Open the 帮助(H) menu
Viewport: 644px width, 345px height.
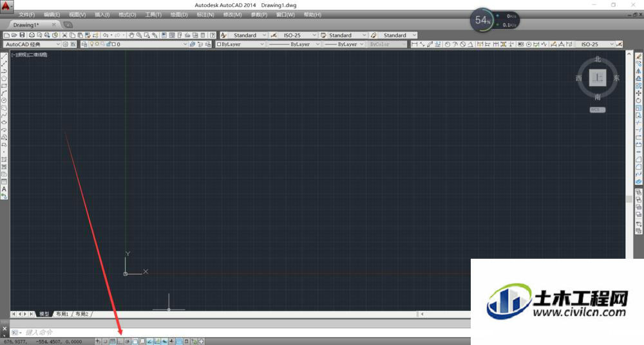(312, 15)
